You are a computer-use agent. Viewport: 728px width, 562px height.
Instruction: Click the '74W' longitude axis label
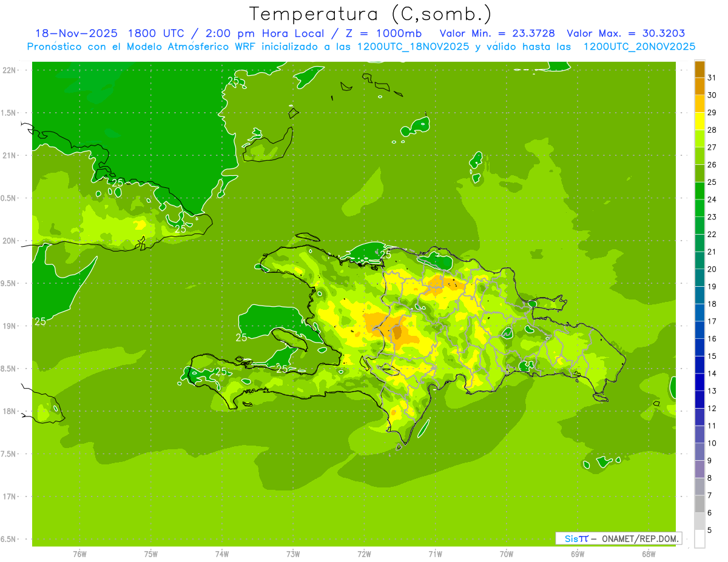pyautogui.click(x=222, y=554)
